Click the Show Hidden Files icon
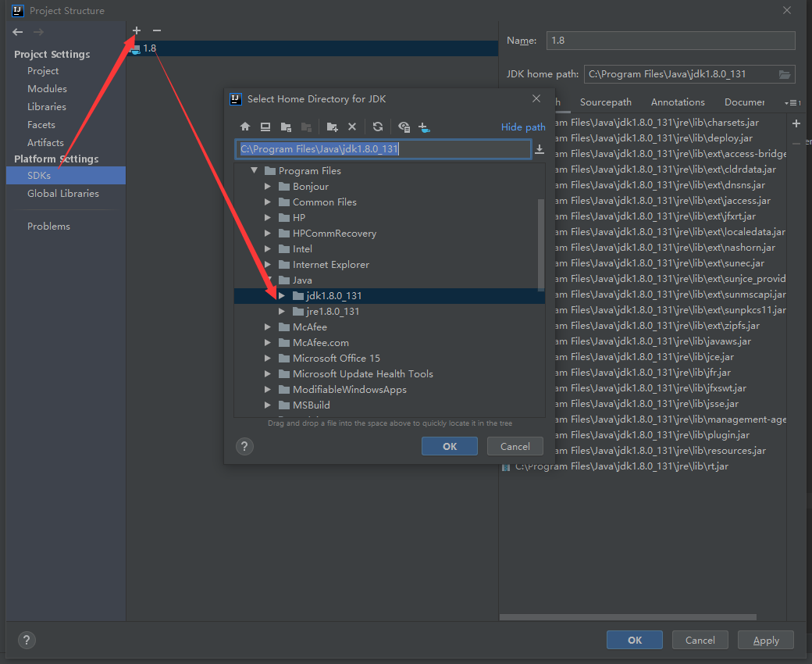The width and height of the screenshot is (812, 664). (x=404, y=127)
